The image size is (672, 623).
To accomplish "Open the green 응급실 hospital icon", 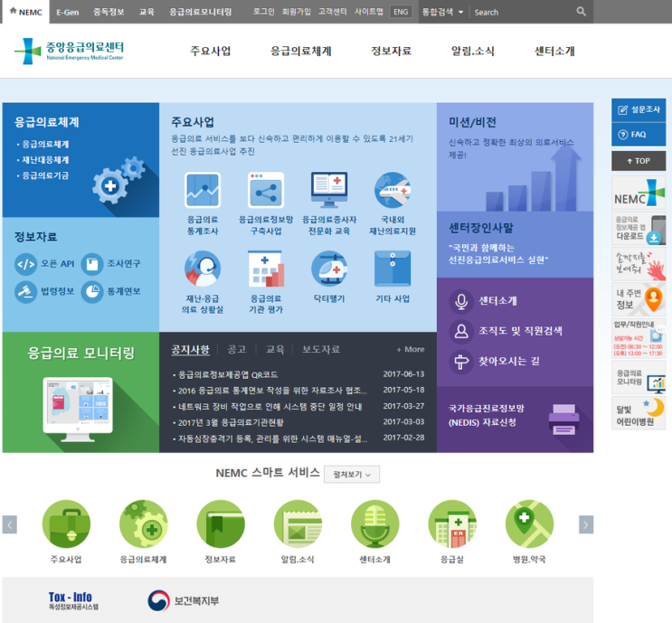I will coord(452,524).
